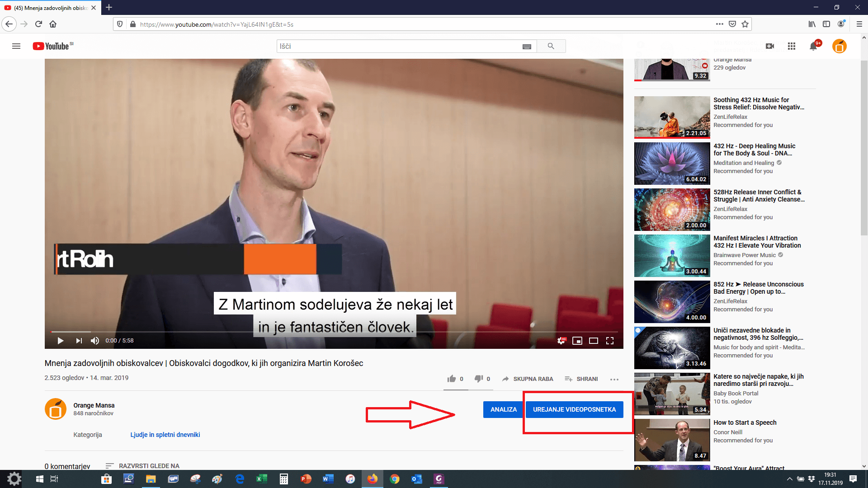Mute the video player volume
Image resolution: width=868 pixels, height=488 pixels.
click(x=94, y=341)
